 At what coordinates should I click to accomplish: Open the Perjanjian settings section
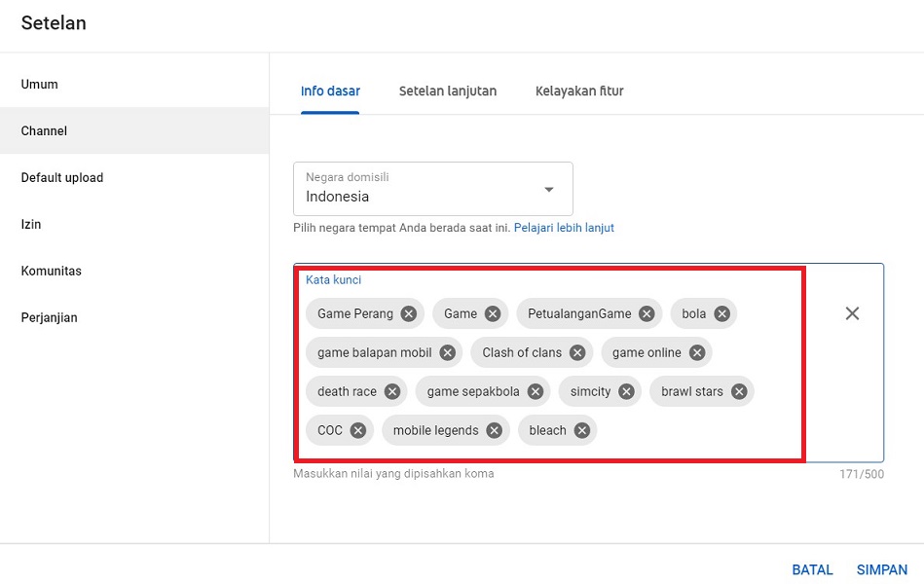pos(134,317)
